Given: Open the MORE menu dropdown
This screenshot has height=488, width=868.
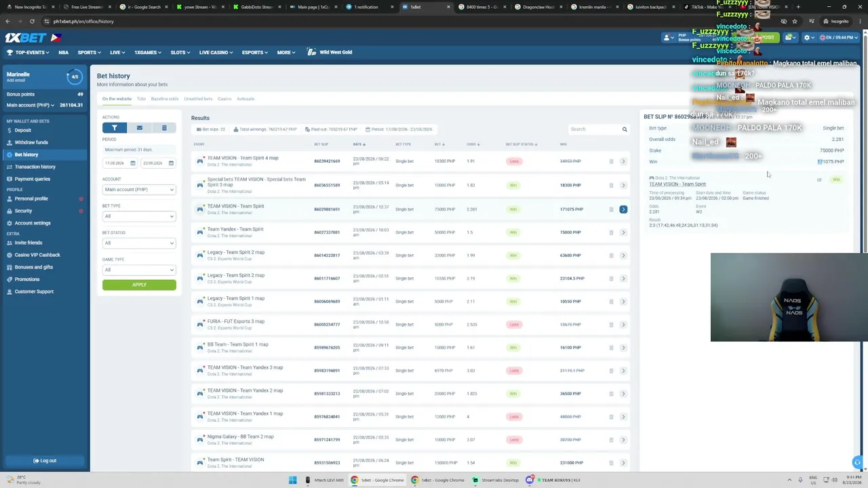Looking at the screenshot, I should (x=285, y=52).
